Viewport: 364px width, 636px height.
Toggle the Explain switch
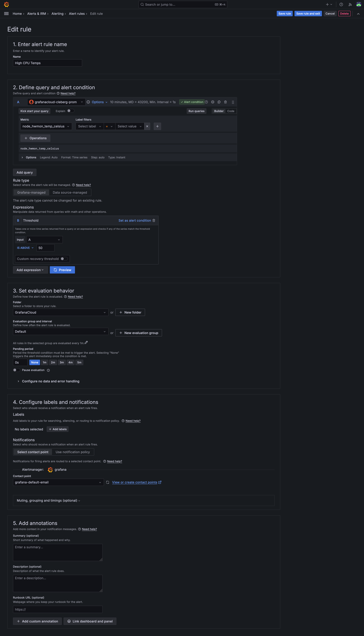[x=71, y=111]
